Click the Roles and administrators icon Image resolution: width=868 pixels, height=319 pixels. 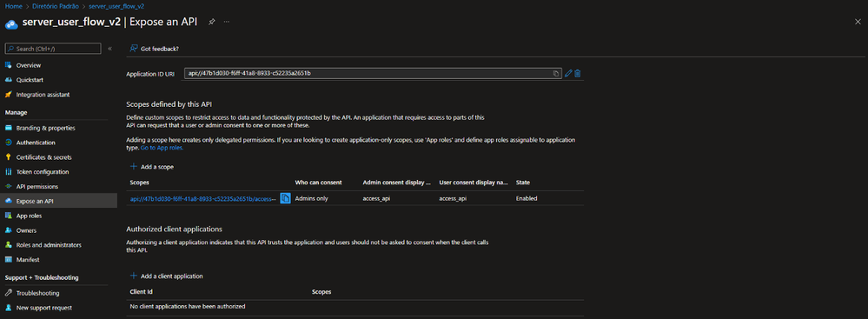(x=9, y=245)
